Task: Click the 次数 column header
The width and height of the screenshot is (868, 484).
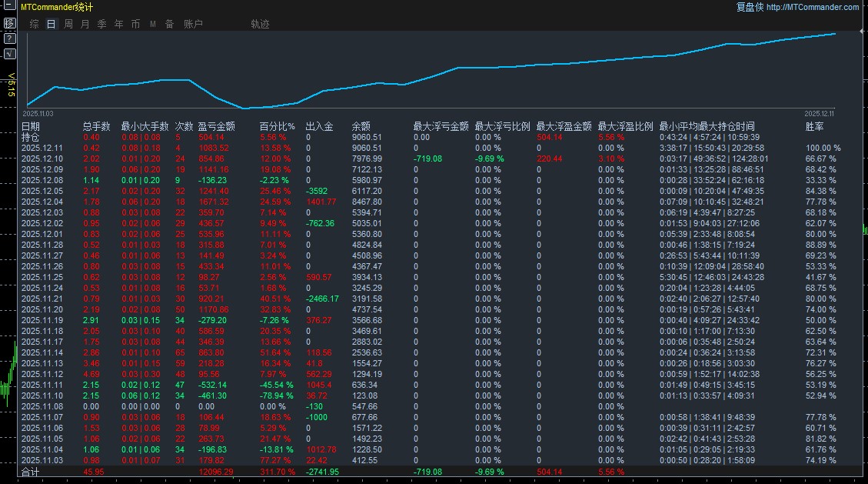Action: click(184, 126)
